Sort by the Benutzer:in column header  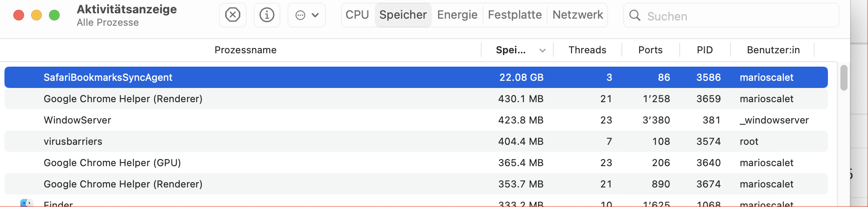point(773,50)
